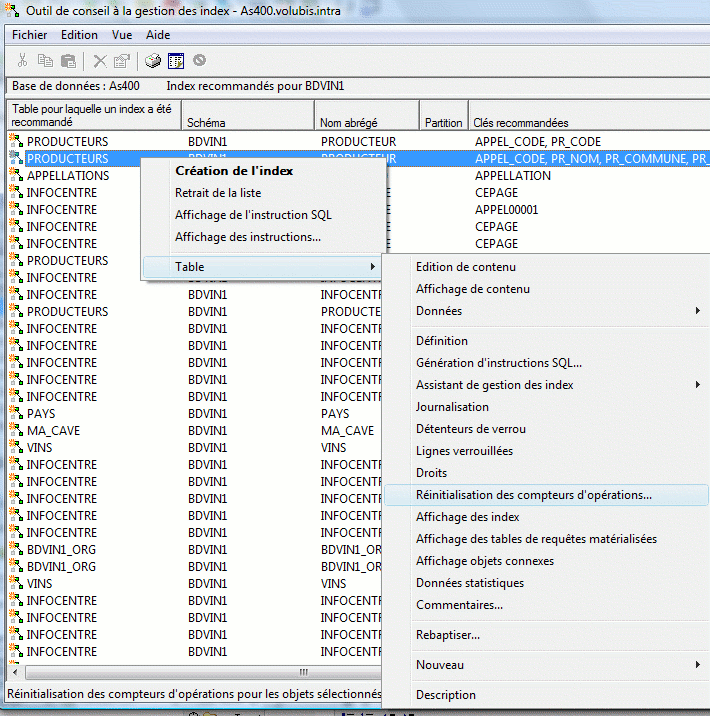The image size is (710, 716).
Task: Open Description at menu bottom
Action: [x=546, y=695]
